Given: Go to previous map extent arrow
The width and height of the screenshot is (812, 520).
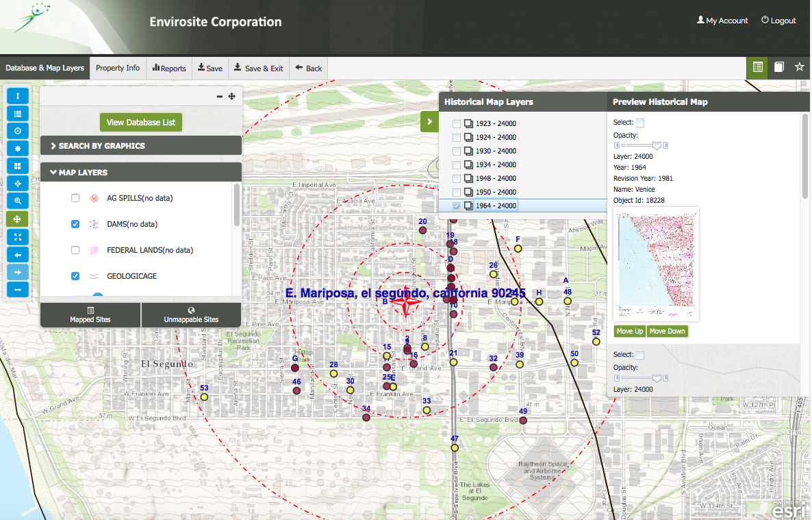Looking at the screenshot, I should [18, 255].
